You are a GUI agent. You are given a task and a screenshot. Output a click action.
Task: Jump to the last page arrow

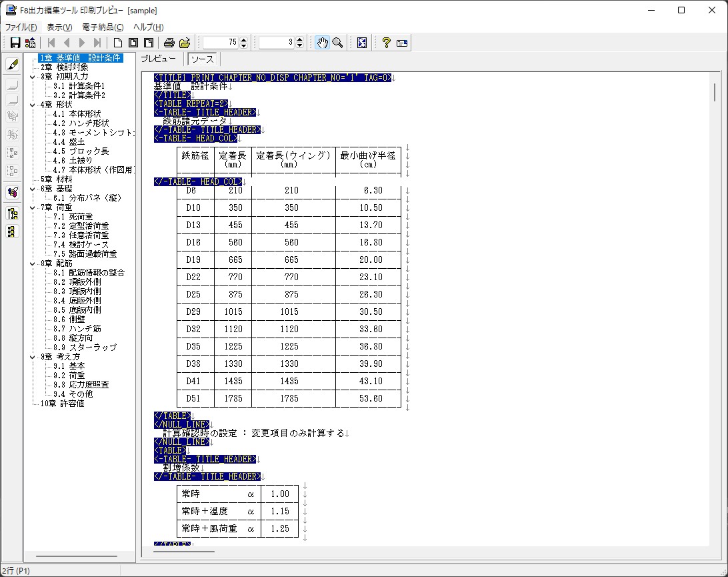click(x=97, y=43)
